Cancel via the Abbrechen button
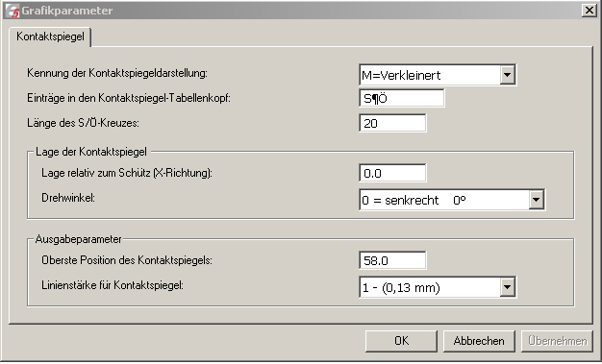 pos(479,341)
